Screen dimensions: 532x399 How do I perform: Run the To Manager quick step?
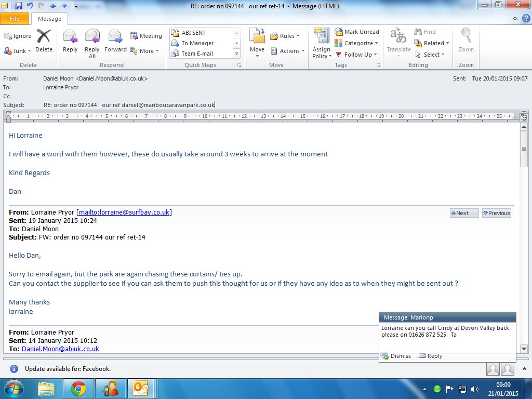201,43
